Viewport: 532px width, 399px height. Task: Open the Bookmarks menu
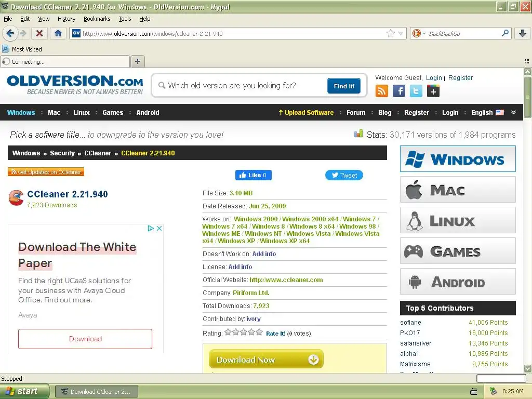click(x=97, y=19)
